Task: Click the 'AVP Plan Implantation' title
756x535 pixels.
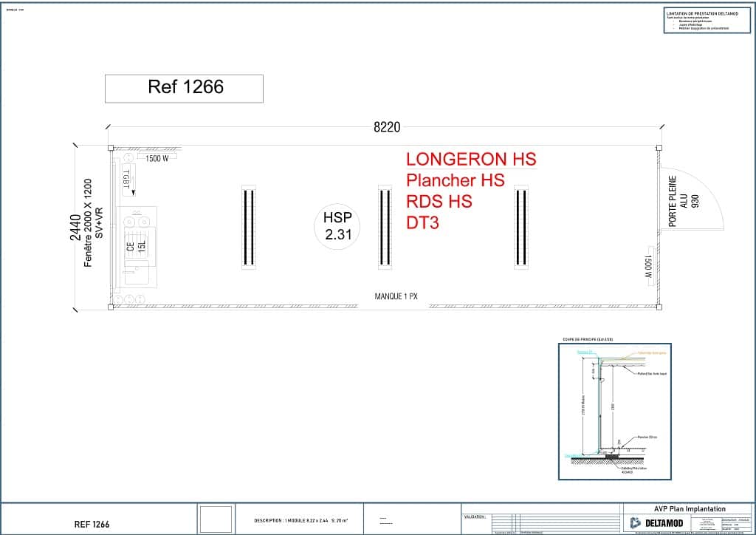Action: pyautogui.click(x=690, y=509)
